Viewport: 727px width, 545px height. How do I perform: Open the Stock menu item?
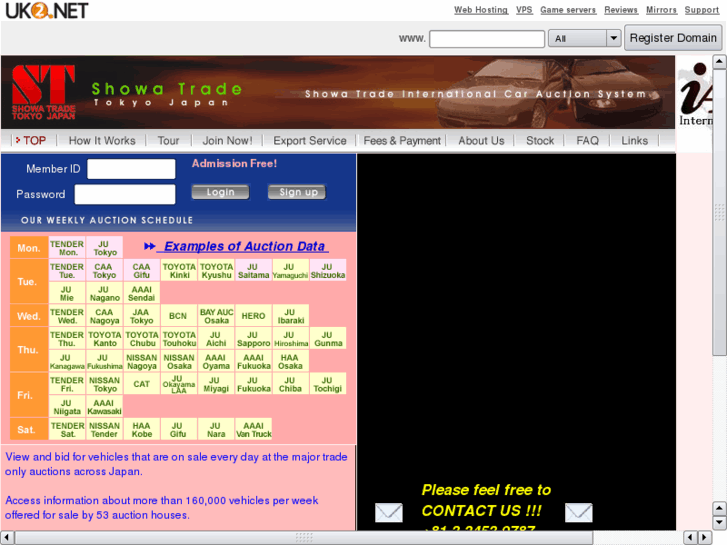(x=540, y=141)
